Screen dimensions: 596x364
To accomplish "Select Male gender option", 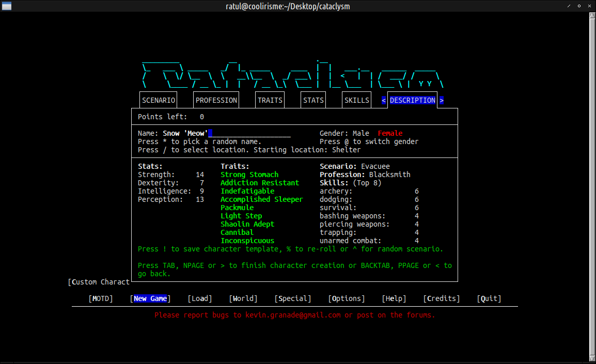I will [x=360, y=133].
